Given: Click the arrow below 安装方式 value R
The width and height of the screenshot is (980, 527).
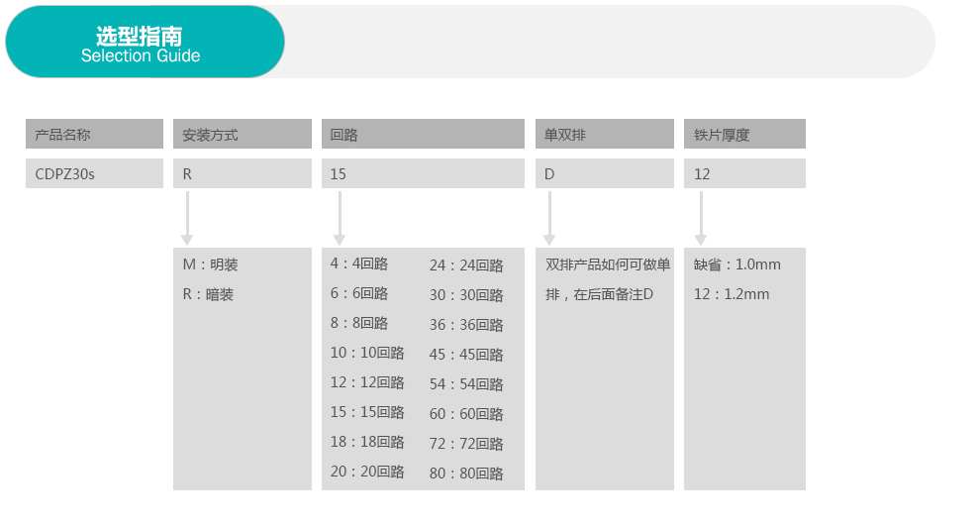Looking at the screenshot, I should pos(187,218).
